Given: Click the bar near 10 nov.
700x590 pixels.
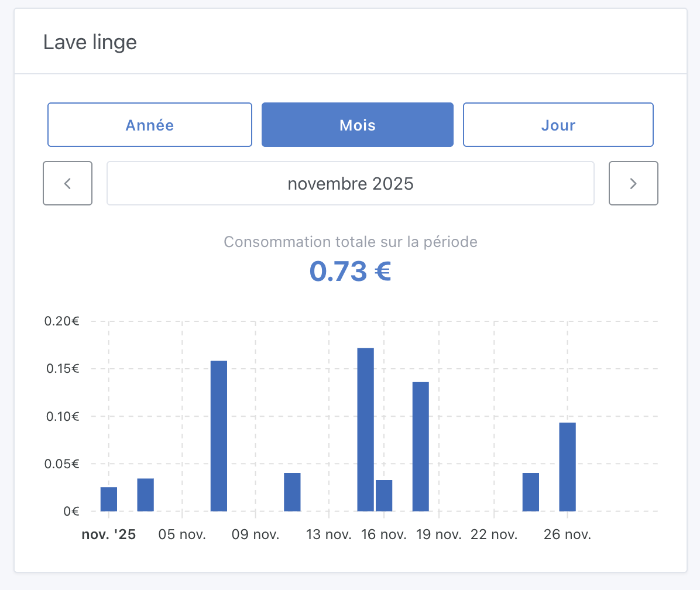Looking at the screenshot, I should [x=292, y=492].
